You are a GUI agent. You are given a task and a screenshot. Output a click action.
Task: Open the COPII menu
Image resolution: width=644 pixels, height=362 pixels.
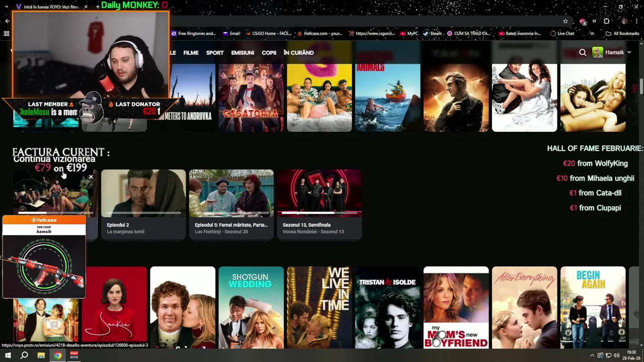269,53
